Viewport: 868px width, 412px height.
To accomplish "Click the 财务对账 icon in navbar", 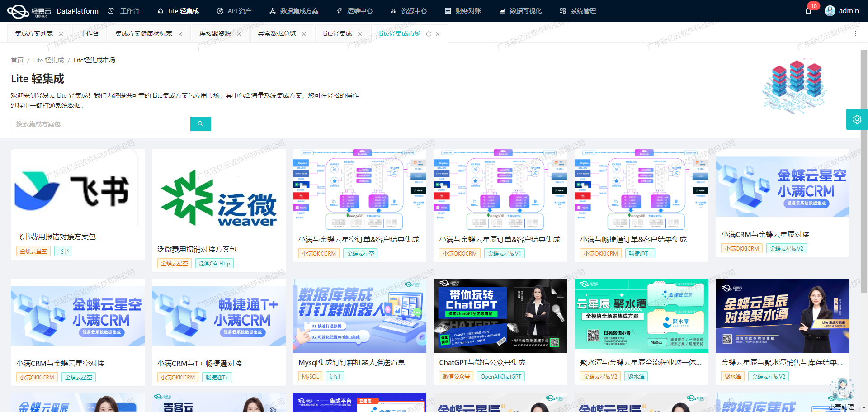I will pyautogui.click(x=449, y=10).
